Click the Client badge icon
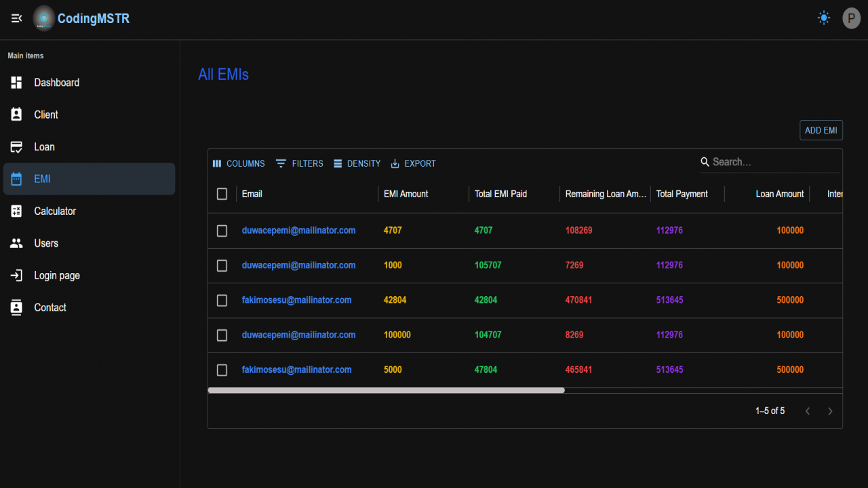Viewport: 868px width, 488px height. click(17, 115)
